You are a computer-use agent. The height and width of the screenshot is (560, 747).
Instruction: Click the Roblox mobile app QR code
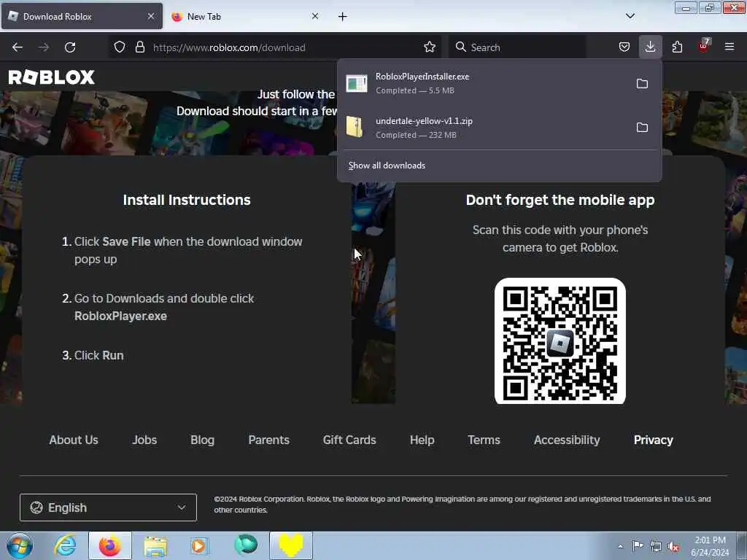pyautogui.click(x=560, y=341)
